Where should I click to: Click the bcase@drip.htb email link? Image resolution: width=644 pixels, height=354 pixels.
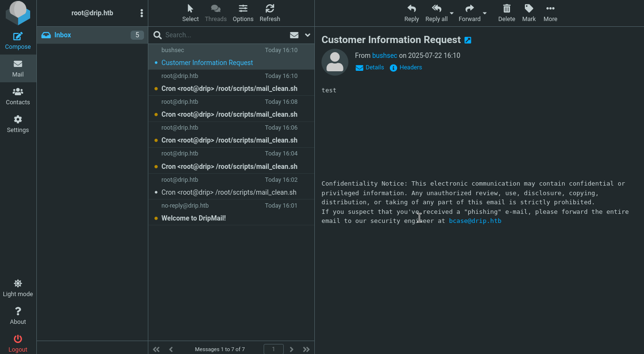tap(475, 221)
